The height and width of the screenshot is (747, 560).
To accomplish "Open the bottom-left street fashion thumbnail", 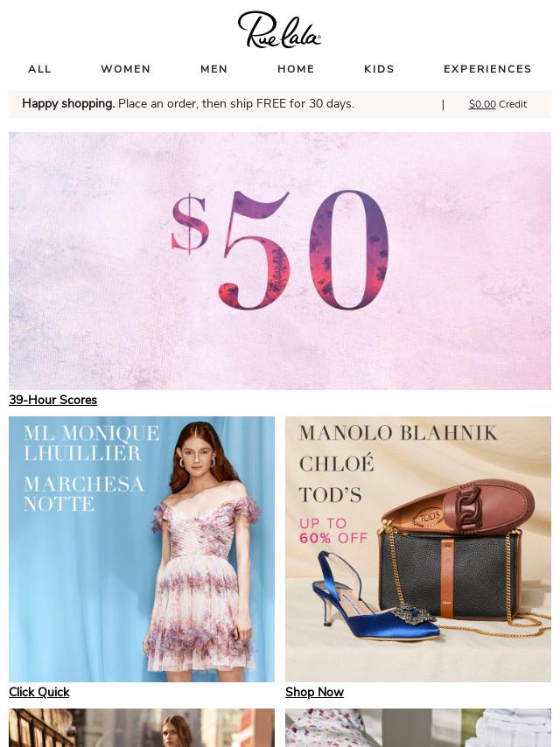I will (x=142, y=728).
